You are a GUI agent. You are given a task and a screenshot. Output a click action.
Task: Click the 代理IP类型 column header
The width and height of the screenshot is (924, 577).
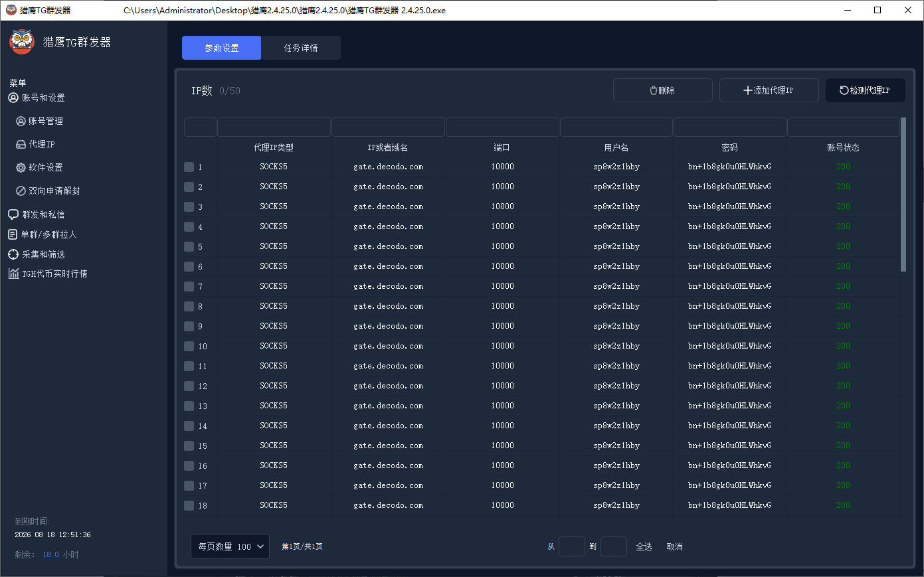(274, 147)
